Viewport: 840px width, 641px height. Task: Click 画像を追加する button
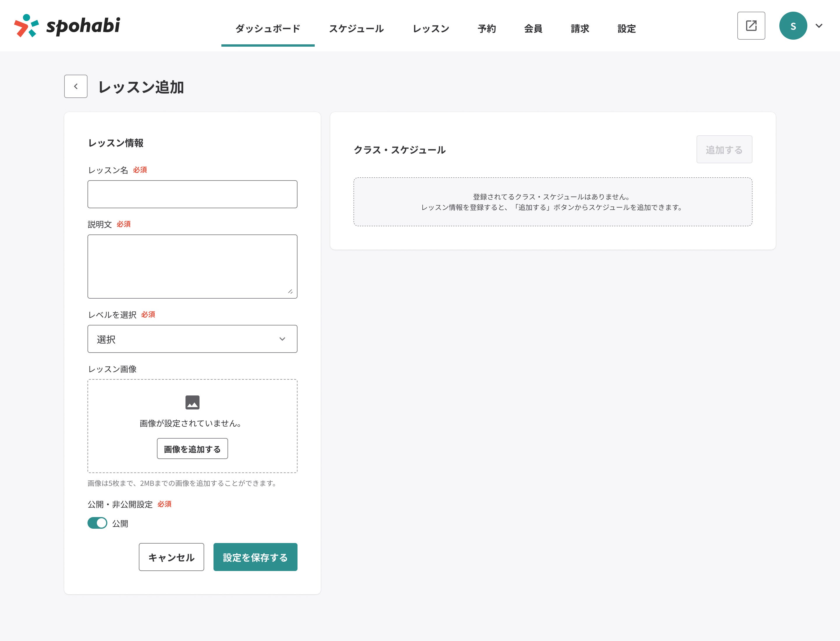(192, 449)
